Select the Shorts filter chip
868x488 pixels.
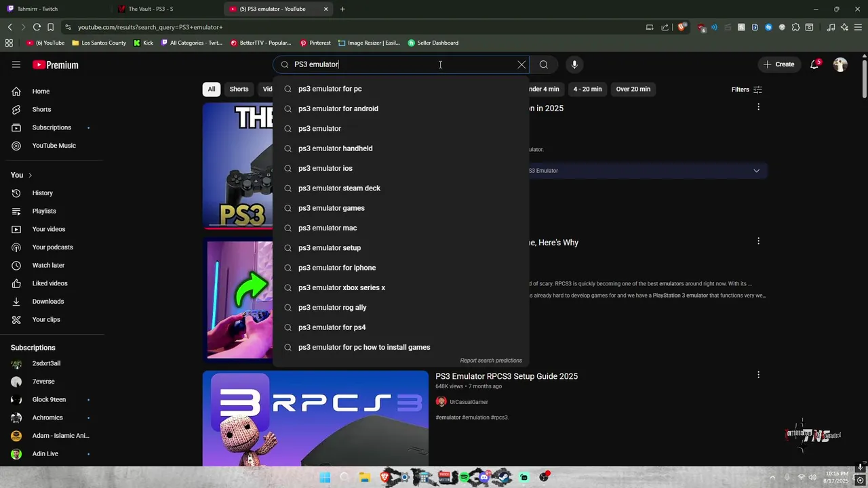[x=239, y=89]
